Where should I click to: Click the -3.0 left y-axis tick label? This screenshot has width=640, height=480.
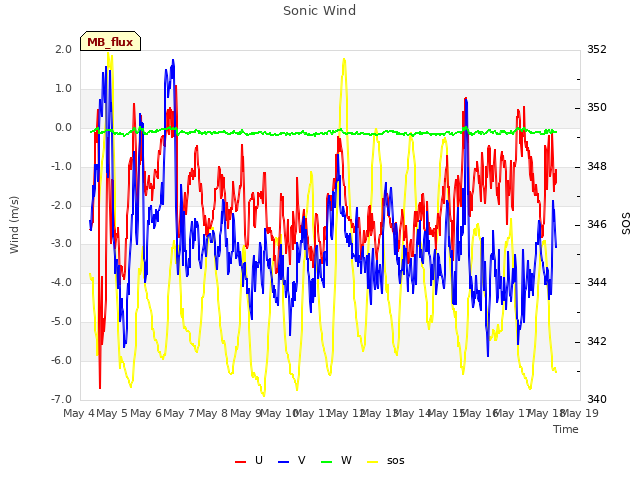click(x=61, y=244)
